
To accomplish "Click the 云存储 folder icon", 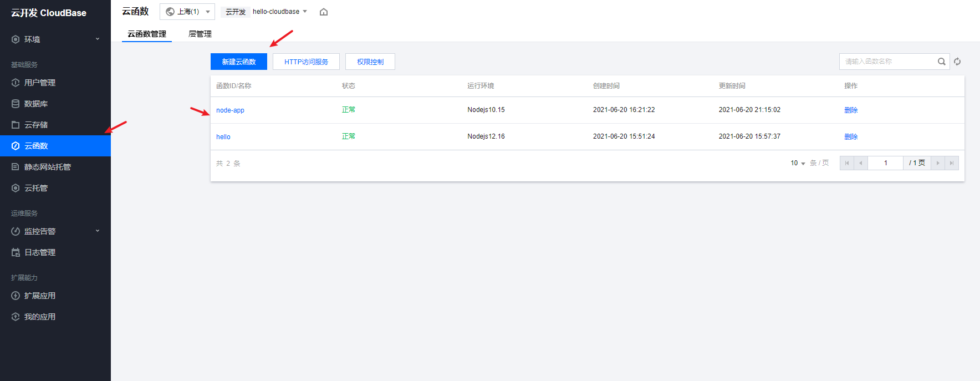I will [16, 125].
